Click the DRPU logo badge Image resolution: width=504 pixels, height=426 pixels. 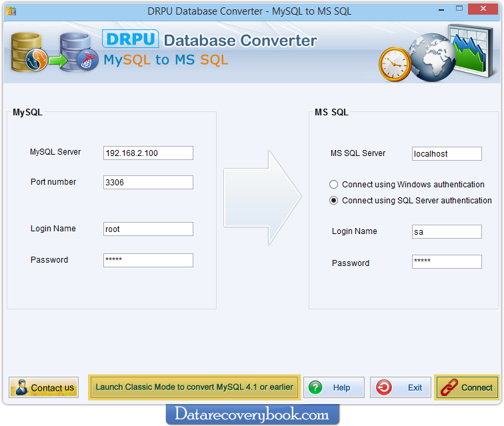pos(131,39)
